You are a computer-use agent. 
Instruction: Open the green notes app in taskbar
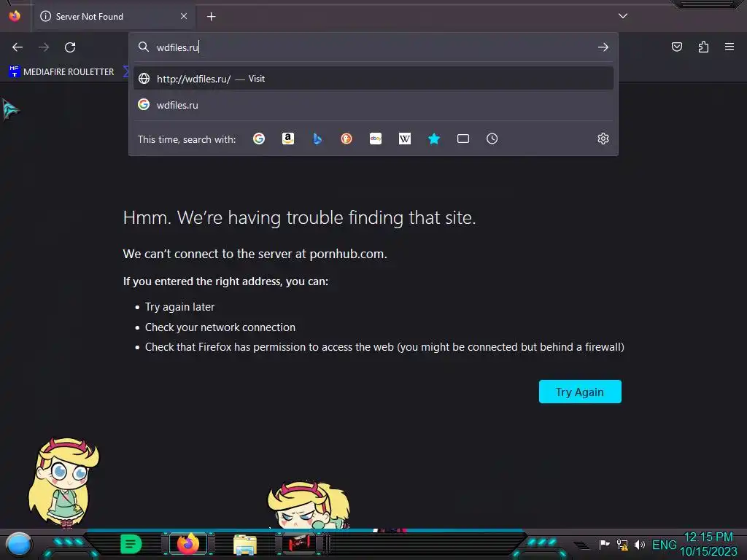(x=131, y=544)
